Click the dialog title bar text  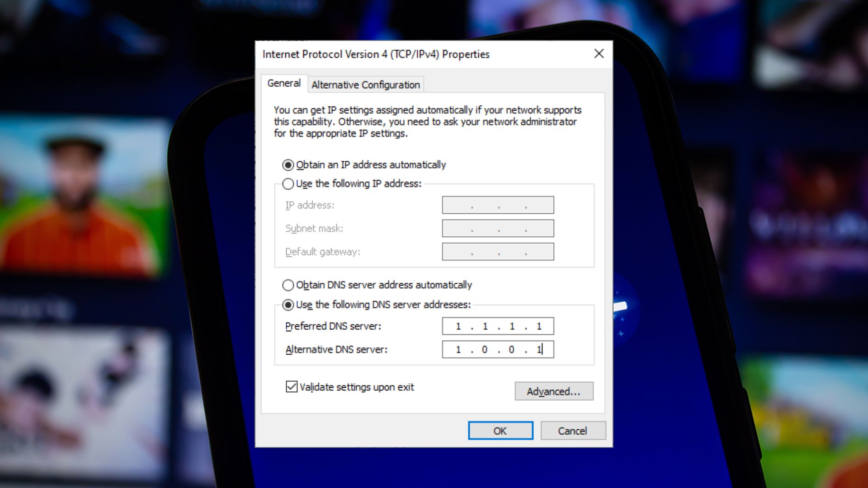point(376,54)
